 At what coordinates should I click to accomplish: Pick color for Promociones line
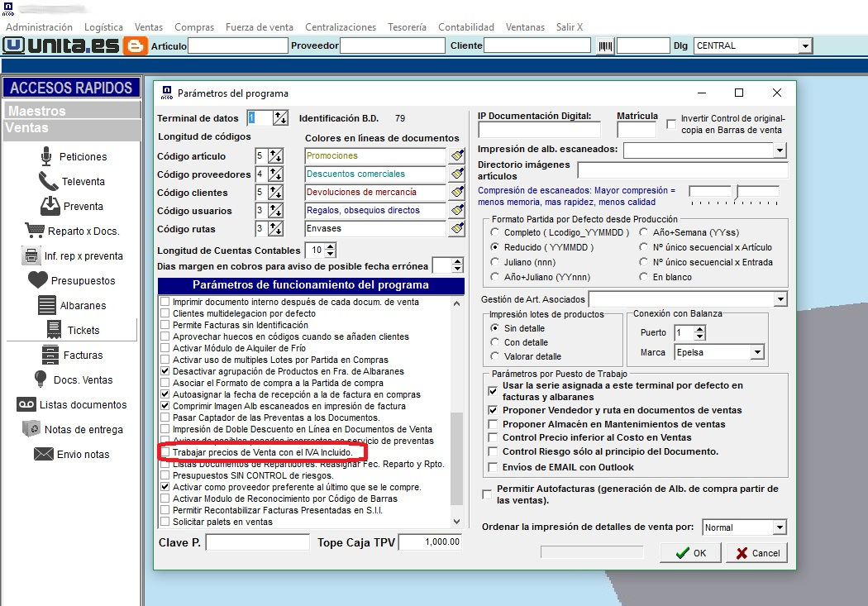pos(457,155)
